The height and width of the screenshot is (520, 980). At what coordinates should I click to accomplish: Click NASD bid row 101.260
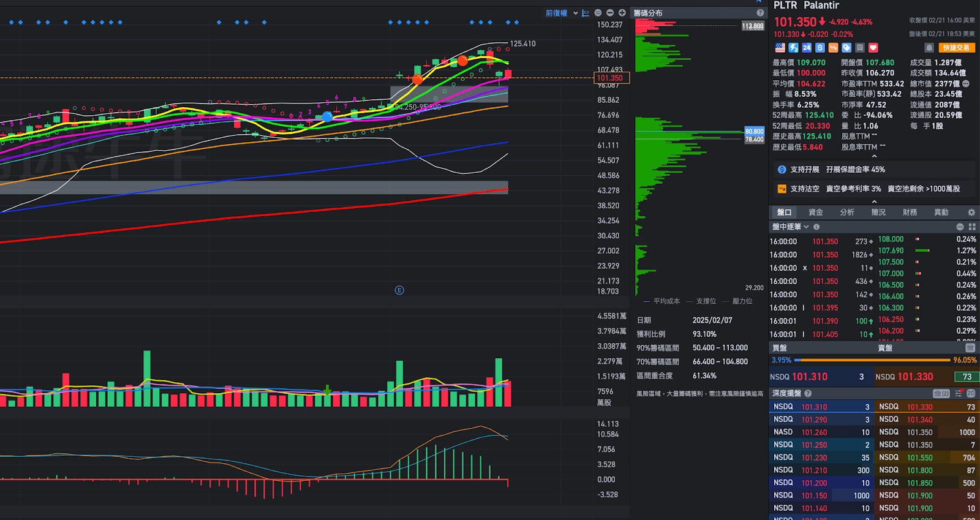pyautogui.click(x=821, y=432)
